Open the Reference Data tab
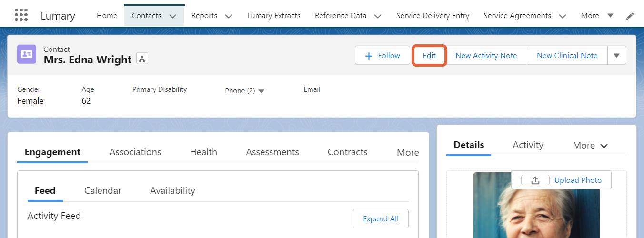Viewport: 644px width, 238px height. tap(341, 16)
